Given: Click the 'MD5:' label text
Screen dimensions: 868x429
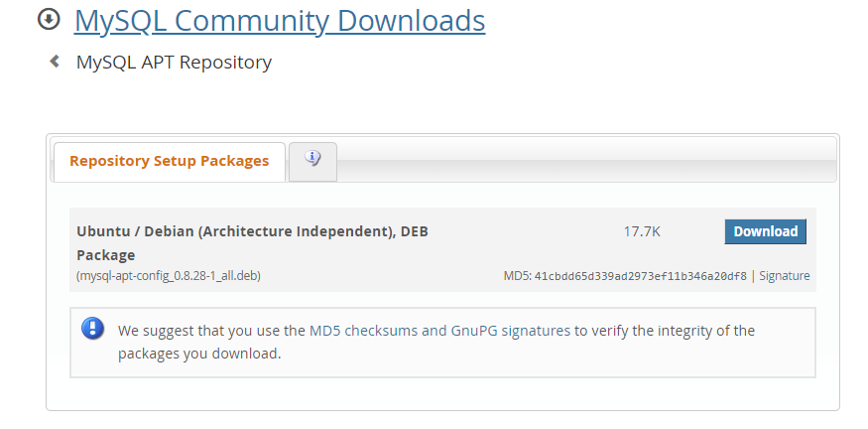Looking at the screenshot, I should tap(518, 276).
